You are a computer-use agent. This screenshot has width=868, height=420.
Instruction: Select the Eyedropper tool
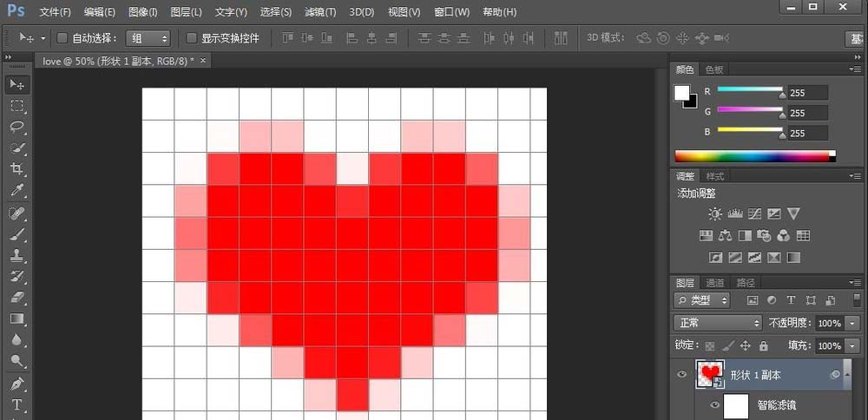pos(16,191)
